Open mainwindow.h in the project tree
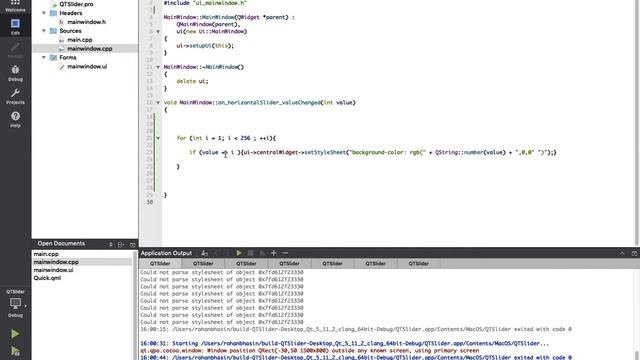640x360 pixels. tap(86, 22)
